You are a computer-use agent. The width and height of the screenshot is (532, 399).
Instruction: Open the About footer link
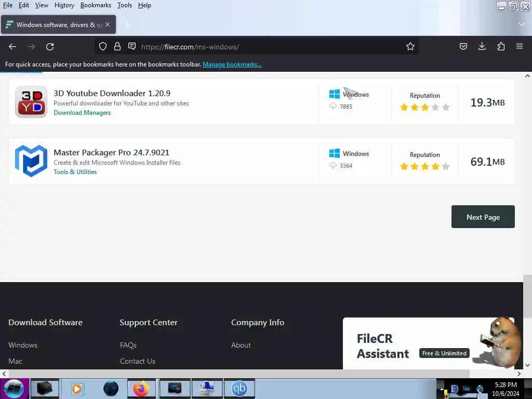(x=241, y=345)
